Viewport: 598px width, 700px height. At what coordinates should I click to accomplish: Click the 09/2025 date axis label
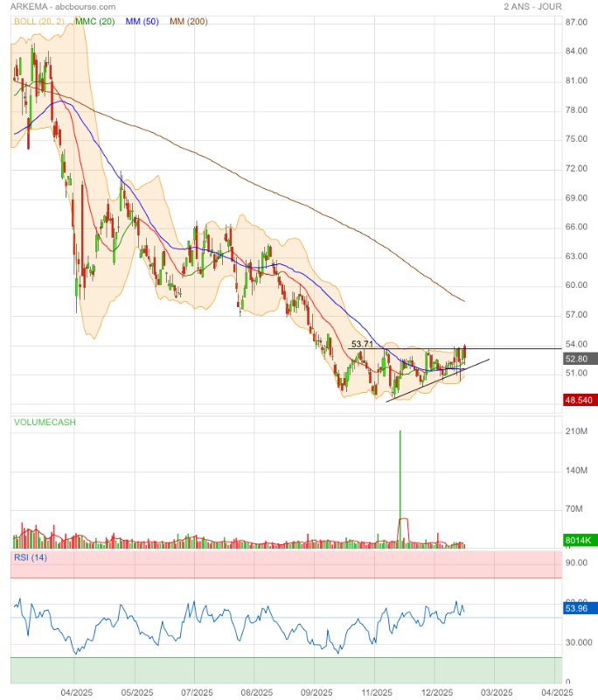316,692
